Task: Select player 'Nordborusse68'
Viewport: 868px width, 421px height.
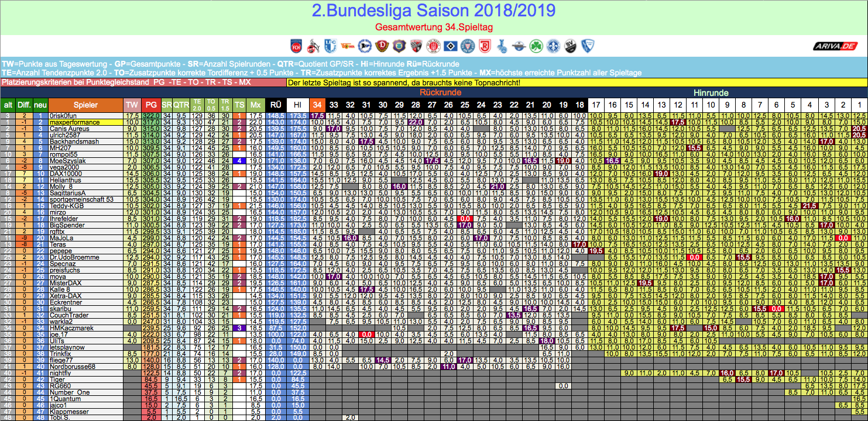Action: tap(85, 367)
